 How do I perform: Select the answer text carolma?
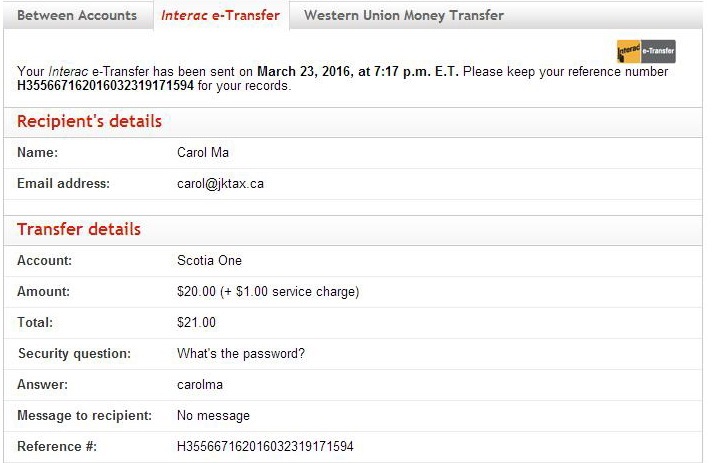(199, 385)
